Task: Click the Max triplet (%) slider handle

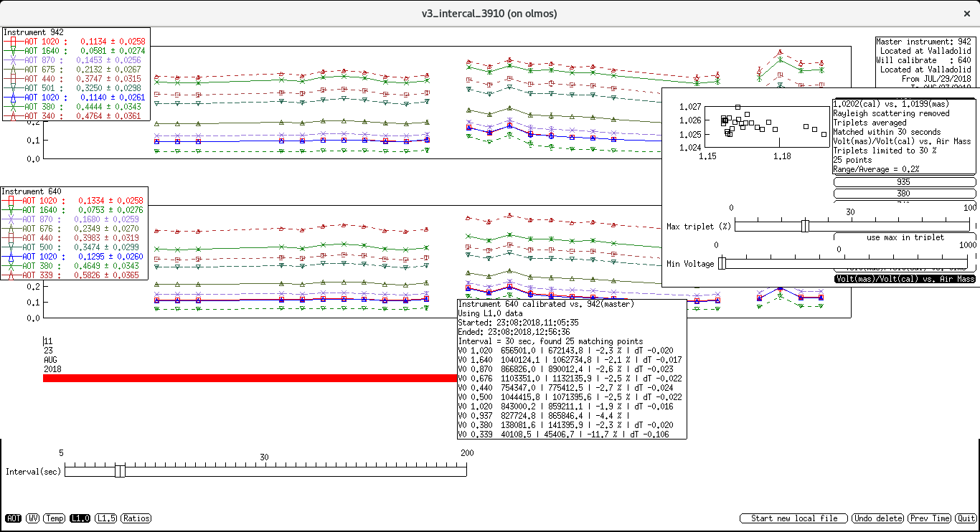Action: (x=805, y=226)
